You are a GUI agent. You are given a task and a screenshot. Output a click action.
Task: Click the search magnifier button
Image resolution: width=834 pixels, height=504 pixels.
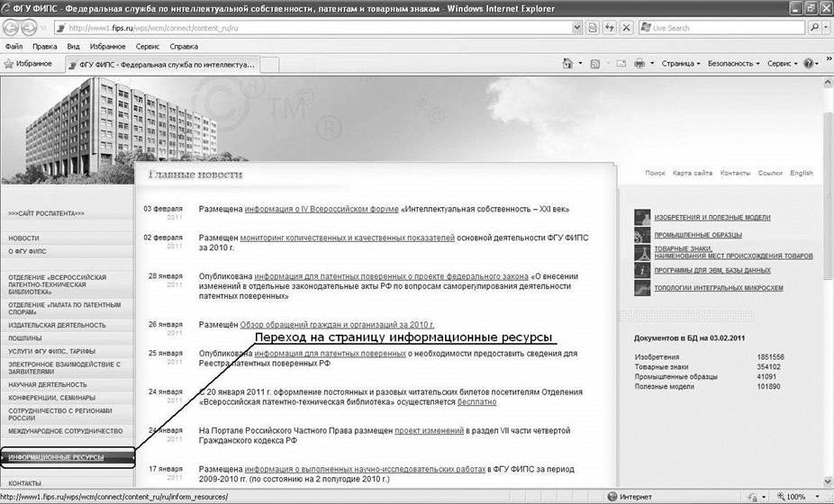(x=814, y=28)
